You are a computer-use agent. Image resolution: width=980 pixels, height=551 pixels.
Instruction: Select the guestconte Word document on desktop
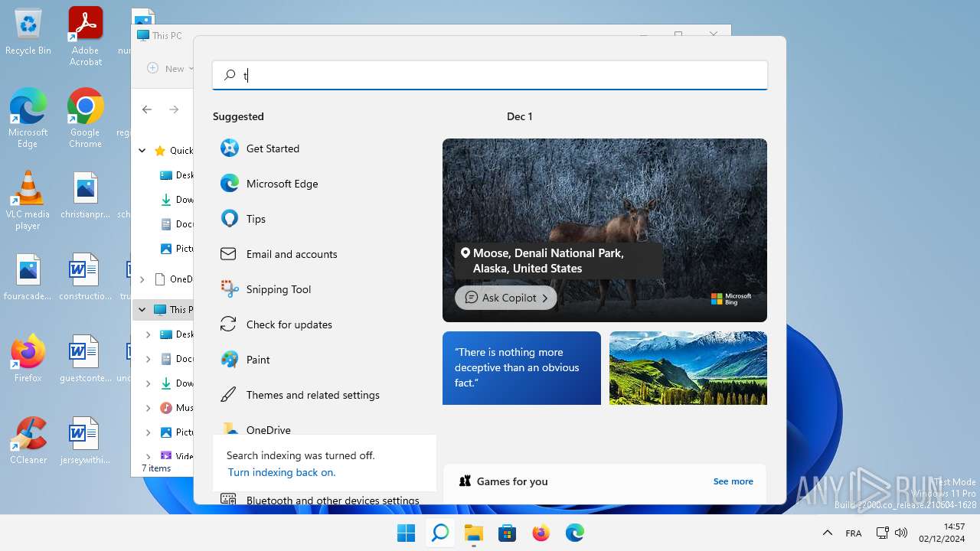pos(86,359)
